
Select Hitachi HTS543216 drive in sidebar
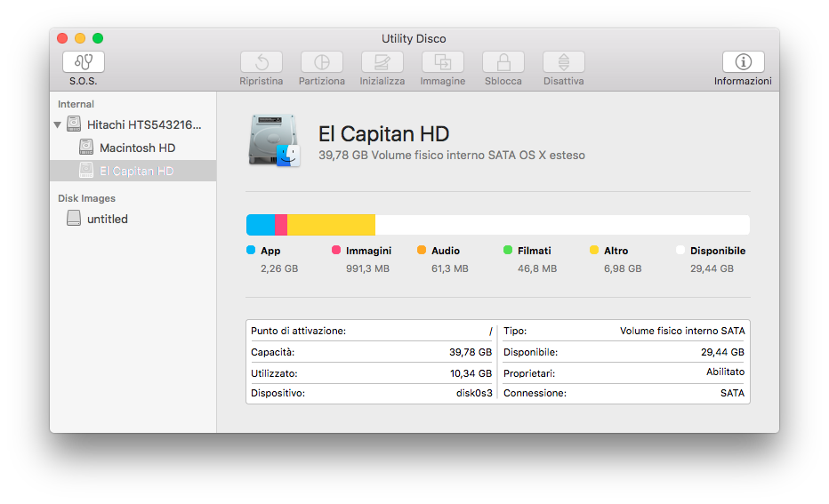[x=133, y=124]
